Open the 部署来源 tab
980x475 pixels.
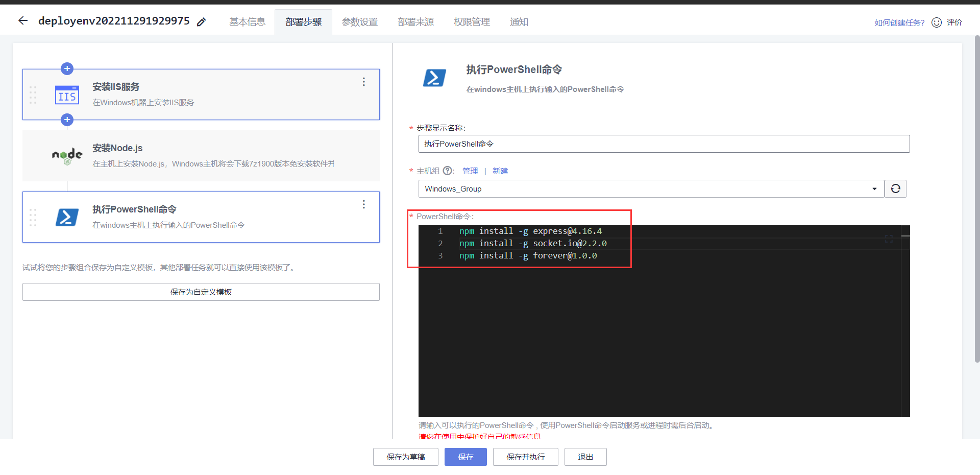click(x=416, y=22)
